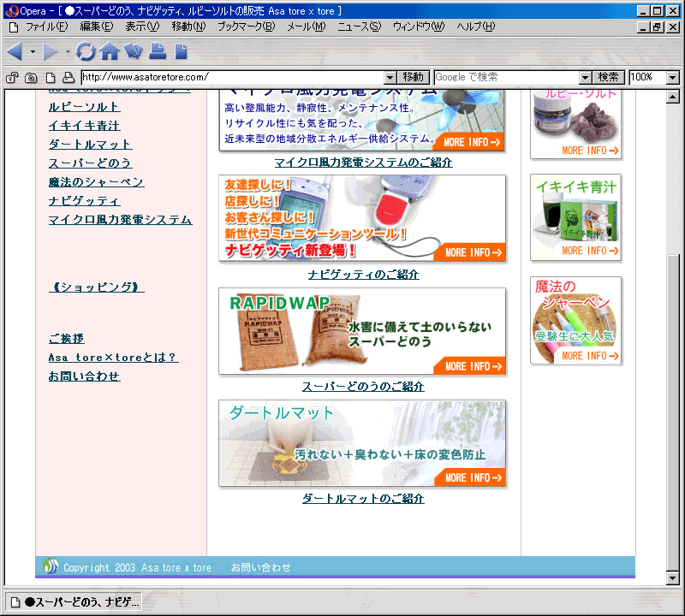685x616 pixels.
Task: Open the ニュース(S) menu
Action: click(359, 27)
